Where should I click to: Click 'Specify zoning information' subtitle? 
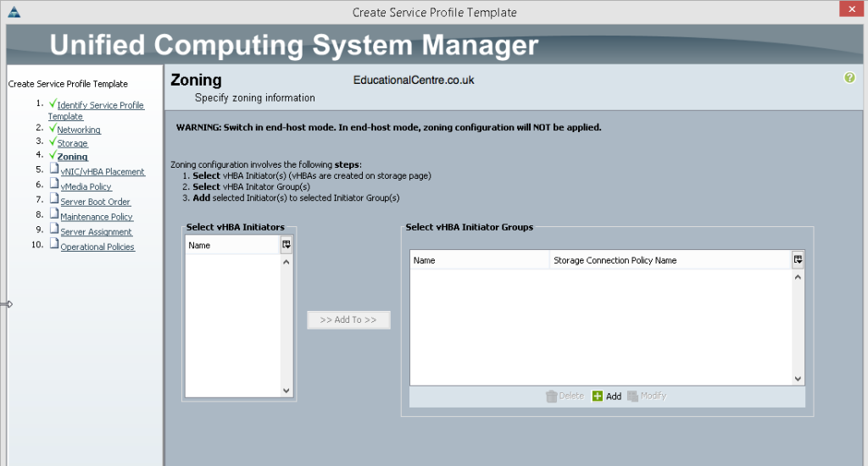[x=254, y=98]
